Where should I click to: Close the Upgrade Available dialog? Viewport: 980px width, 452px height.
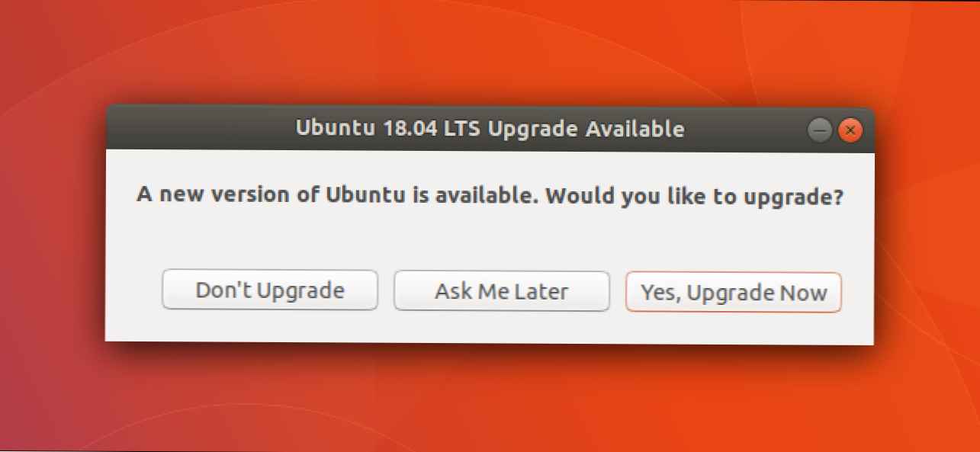point(850,131)
